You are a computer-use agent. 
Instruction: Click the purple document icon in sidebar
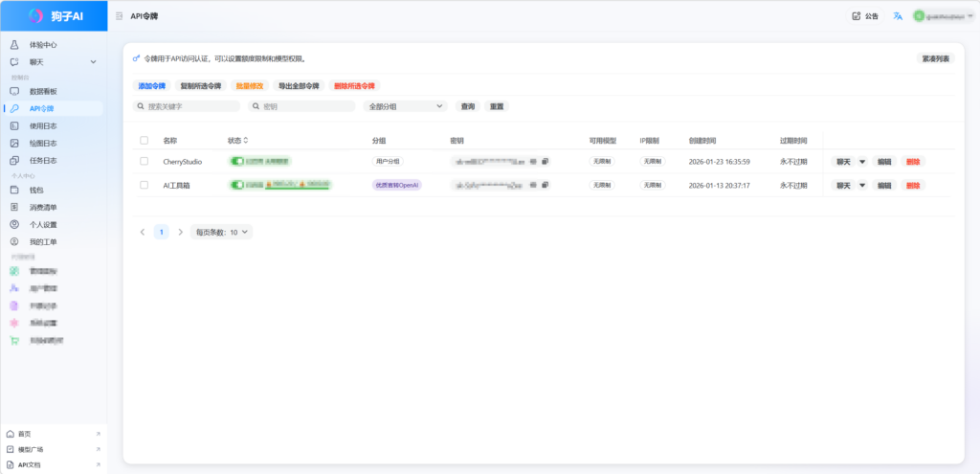coord(14,305)
